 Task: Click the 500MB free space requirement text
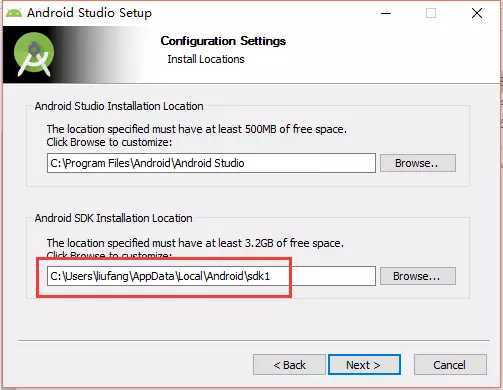click(197, 129)
